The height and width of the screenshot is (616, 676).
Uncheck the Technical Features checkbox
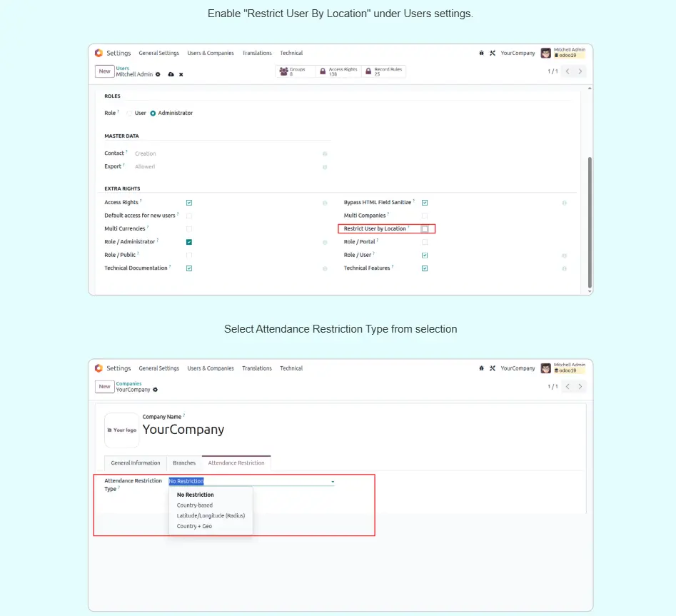(425, 268)
